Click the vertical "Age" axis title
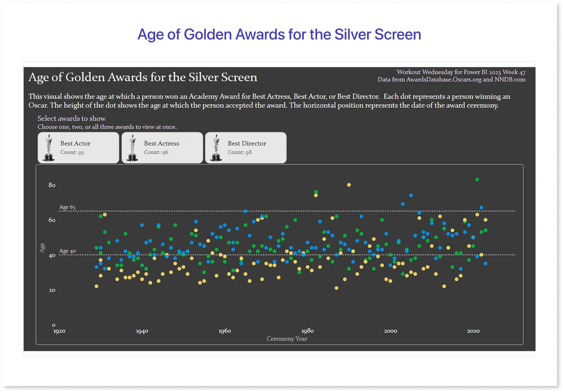This screenshot has height=392, width=563. pos(42,248)
